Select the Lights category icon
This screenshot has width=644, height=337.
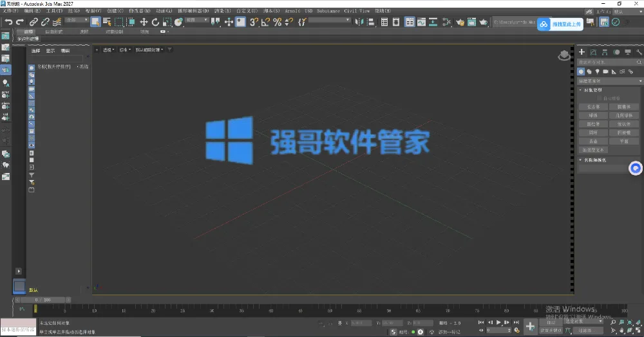click(597, 71)
